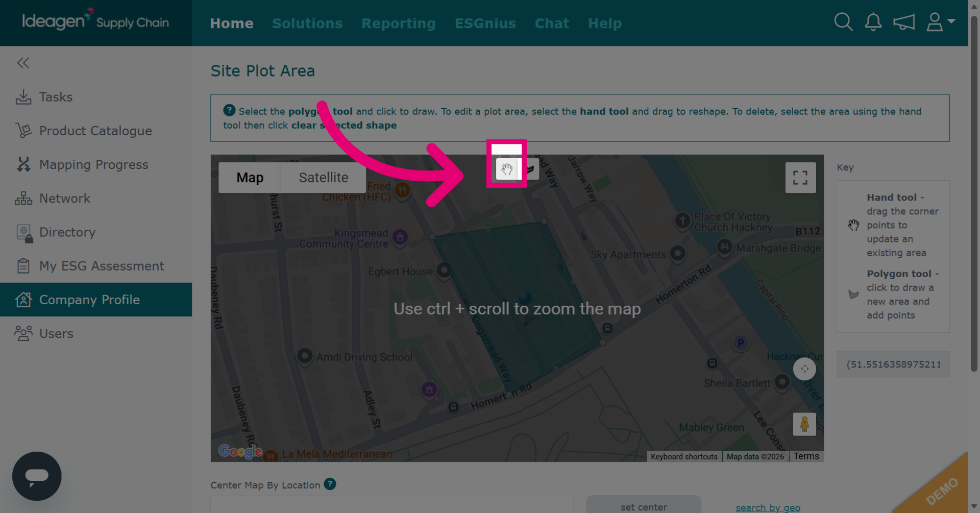Image resolution: width=980 pixels, height=513 pixels.
Task: Show Center Map By Location help tooltip
Action: click(330, 484)
